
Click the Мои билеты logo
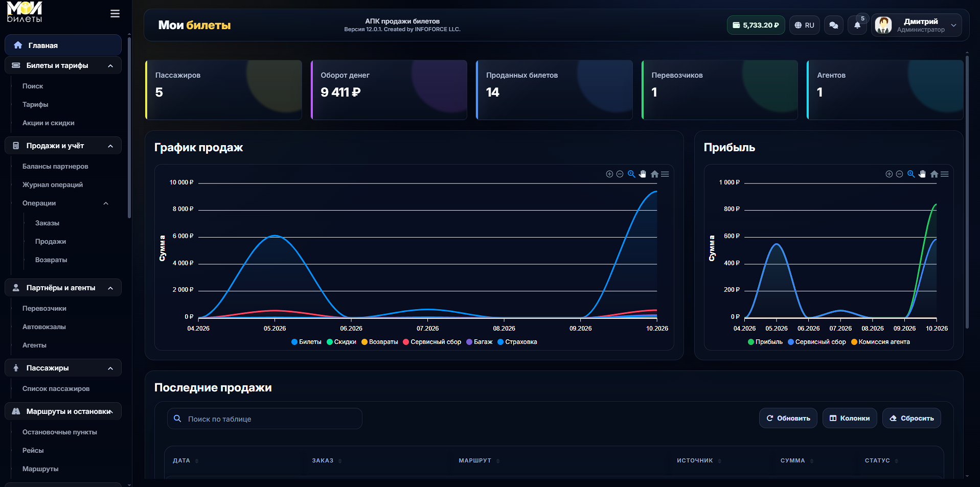pyautogui.click(x=25, y=12)
